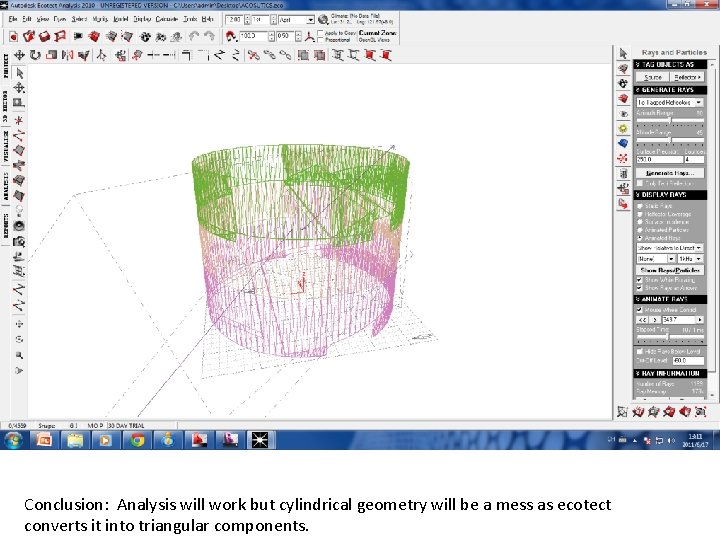The height and width of the screenshot is (540, 720).
Task: Click the red magnet snap icon
Action: coord(231,36)
